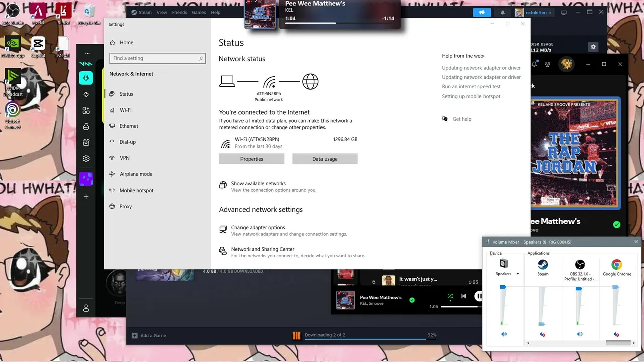The height and width of the screenshot is (362, 644).
Task: Click the Google Chrome icon in Volume Mixer
Action: coord(617,264)
